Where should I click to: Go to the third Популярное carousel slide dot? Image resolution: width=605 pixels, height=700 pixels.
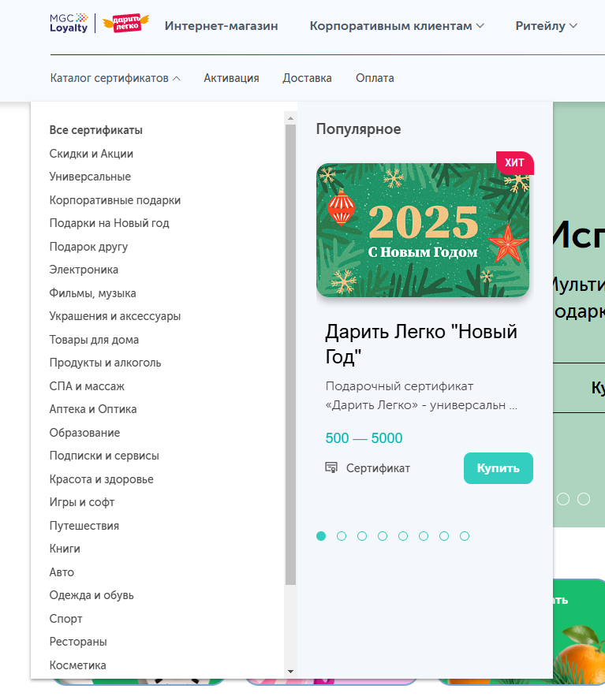click(362, 536)
